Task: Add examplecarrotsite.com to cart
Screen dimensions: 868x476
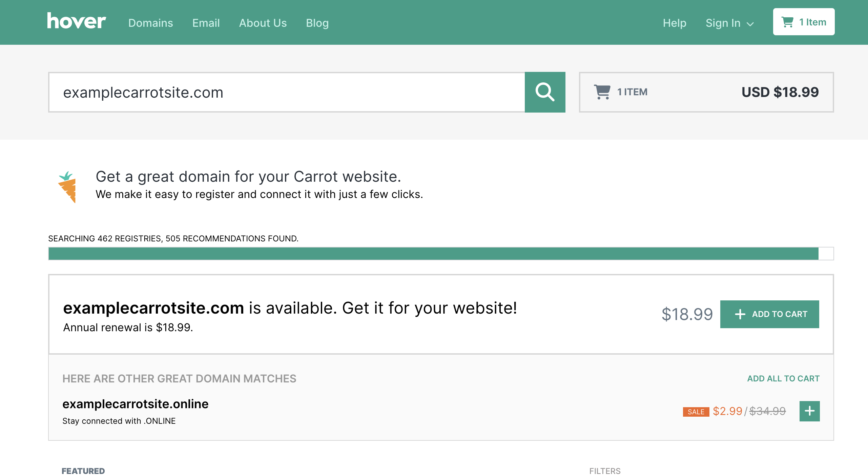Action: [769, 314]
